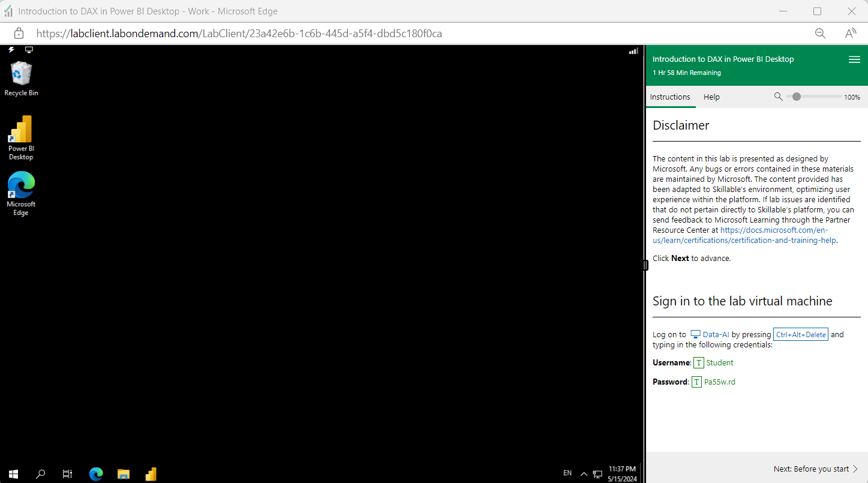
Task: Click the T icon to auto-type the Student username
Action: (698, 362)
